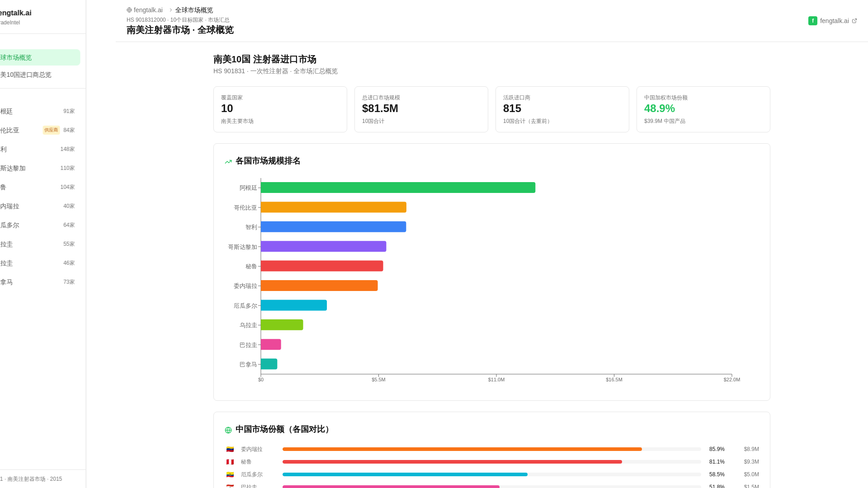Viewport: 868px width, 488px height.
Task: Click the orange 哥伦比亚 chart bar
Action: 333,207
